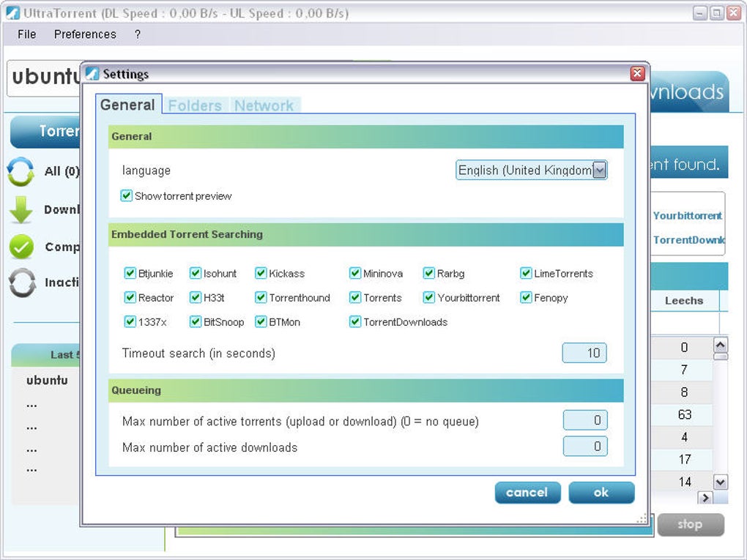The width and height of the screenshot is (747, 560).
Task: Toggle the TorrentDownloads checkbox
Action: click(x=355, y=322)
